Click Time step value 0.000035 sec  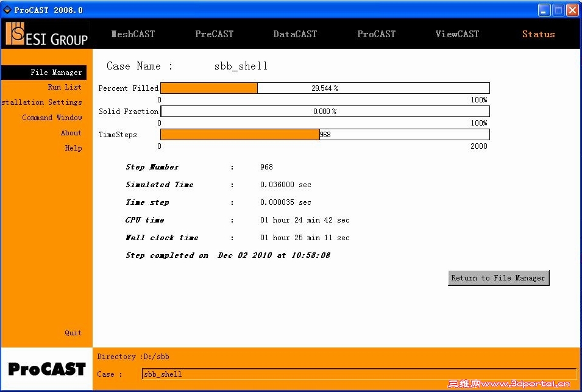coord(285,202)
